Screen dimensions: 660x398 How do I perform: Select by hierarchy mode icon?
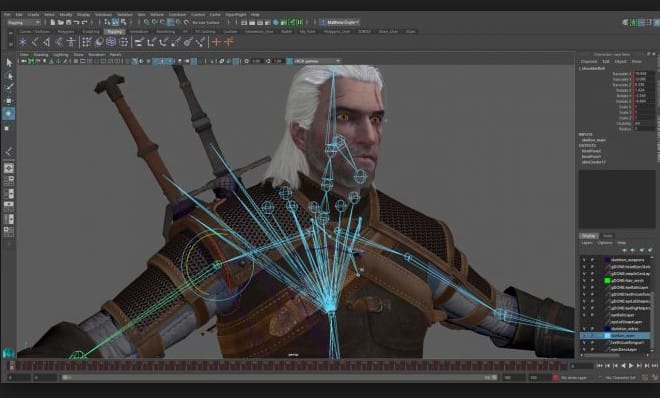click(107, 22)
